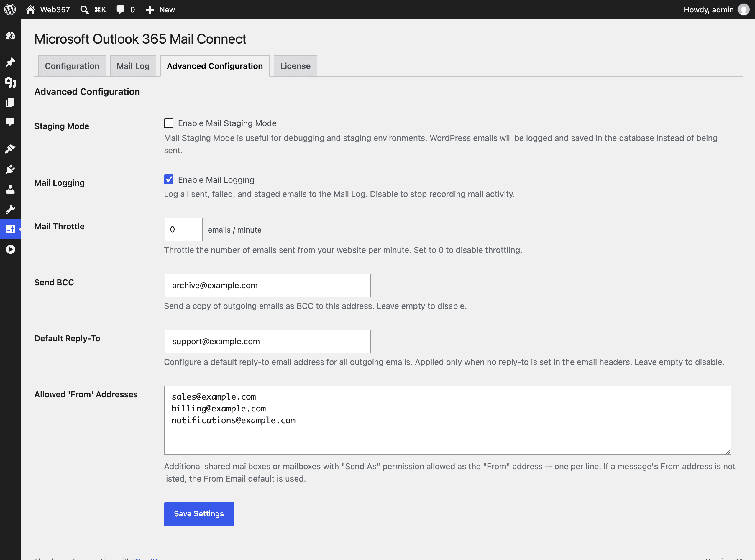This screenshot has height=560, width=755.
Task: Open the Dashboard from the sidebar
Action: point(10,36)
